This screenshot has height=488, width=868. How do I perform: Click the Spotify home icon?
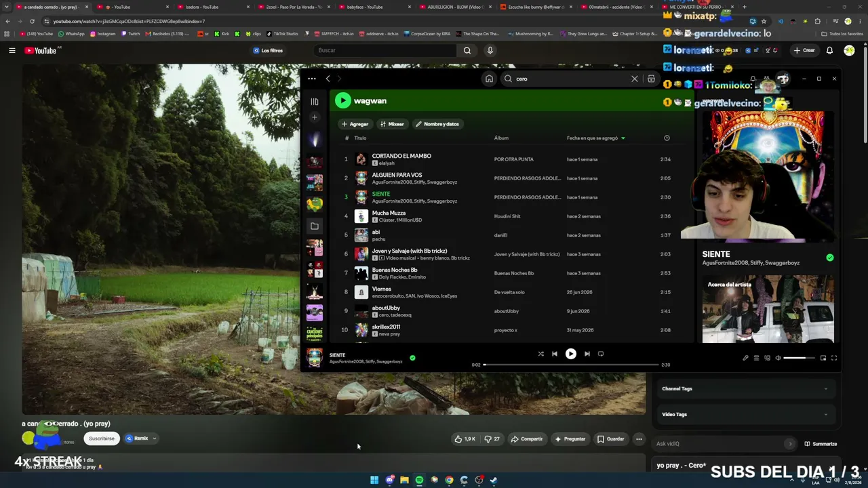click(489, 79)
